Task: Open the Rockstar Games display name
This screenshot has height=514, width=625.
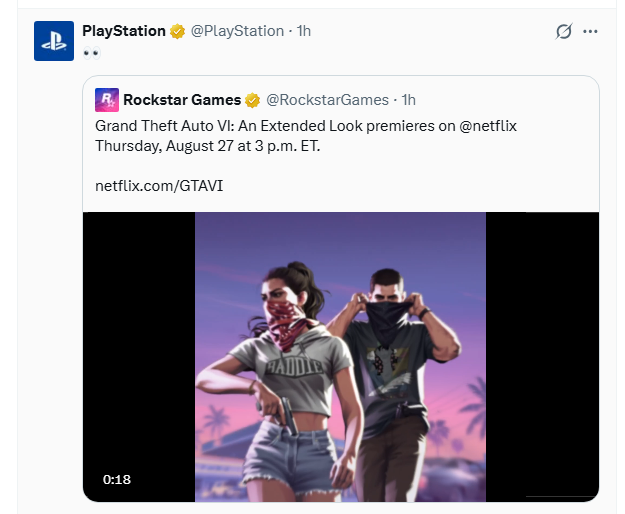Action: [182, 100]
